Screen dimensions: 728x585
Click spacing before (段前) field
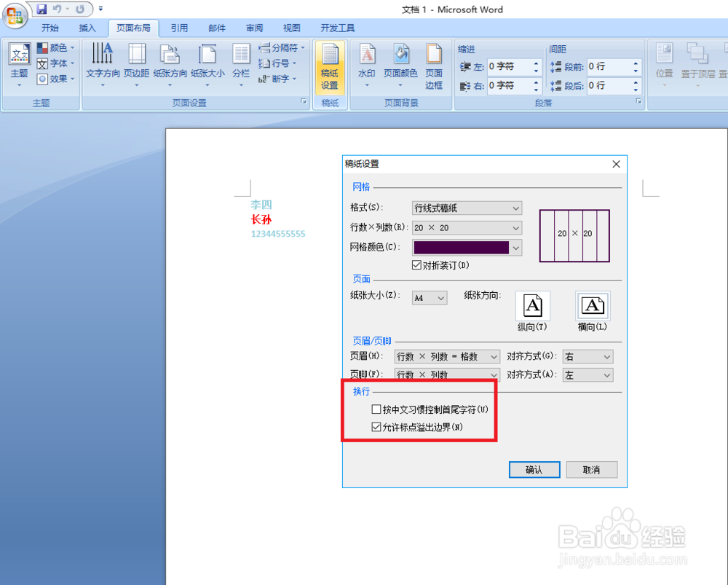pyautogui.click(x=609, y=67)
